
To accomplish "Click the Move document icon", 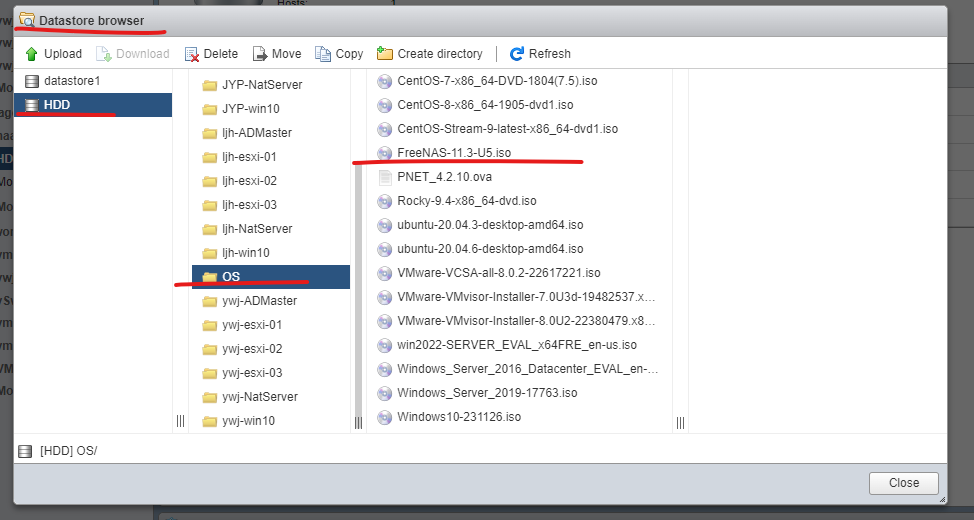I will coord(260,54).
